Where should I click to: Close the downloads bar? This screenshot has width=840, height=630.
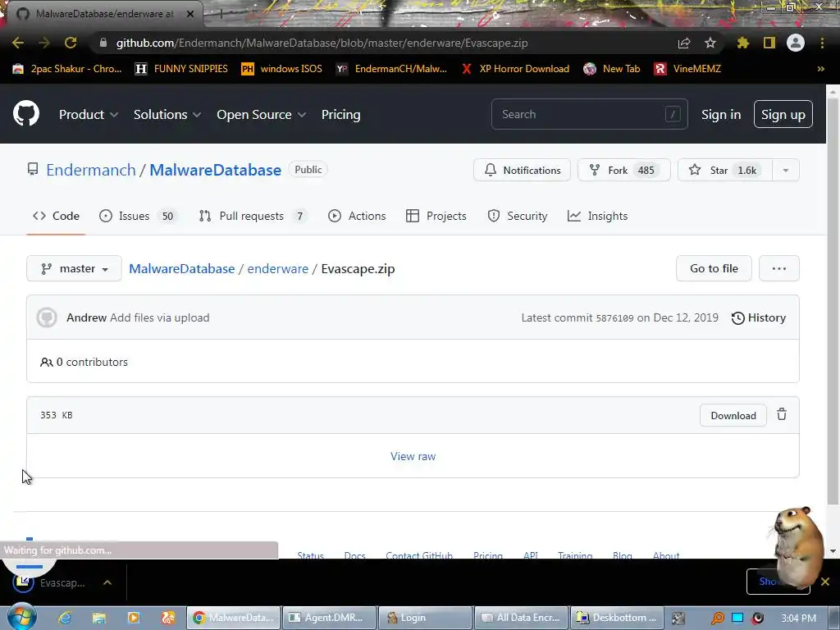coord(825,582)
